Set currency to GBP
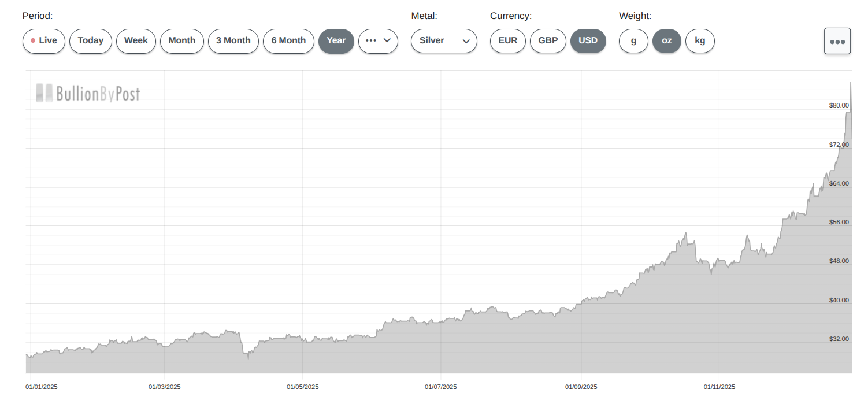The width and height of the screenshot is (868, 400). click(548, 41)
